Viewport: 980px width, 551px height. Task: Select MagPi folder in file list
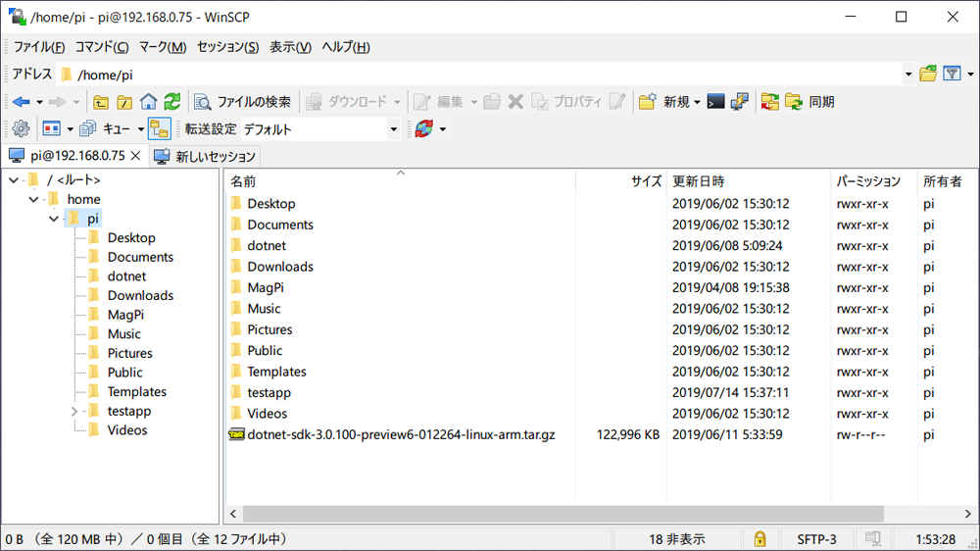click(265, 287)
